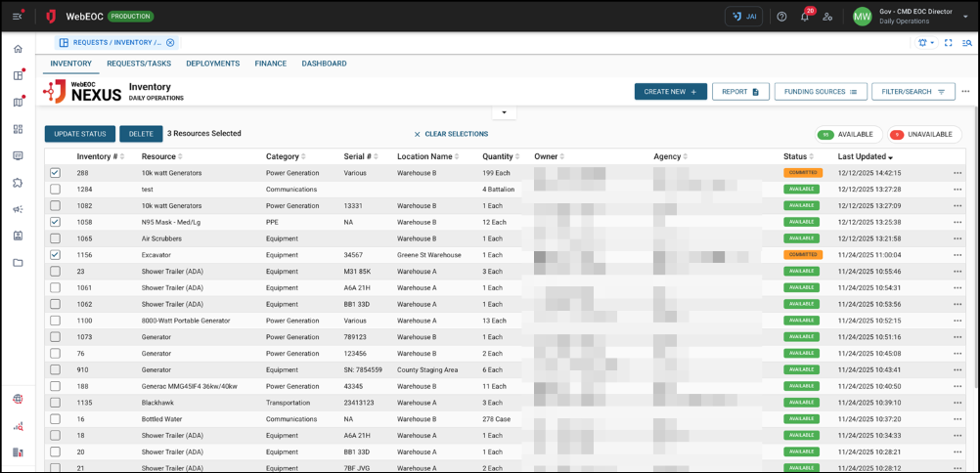Click the megaphone icon in sidebar

tap(18, 209)
